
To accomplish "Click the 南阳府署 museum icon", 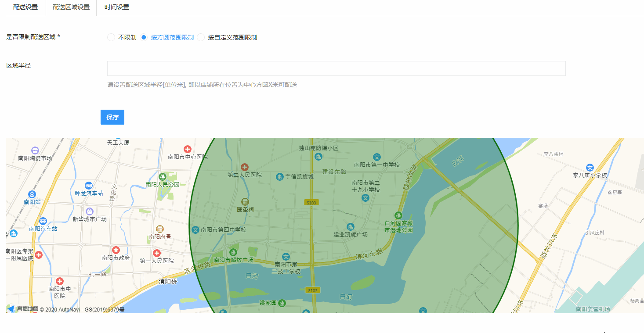I will pos(159,229).
